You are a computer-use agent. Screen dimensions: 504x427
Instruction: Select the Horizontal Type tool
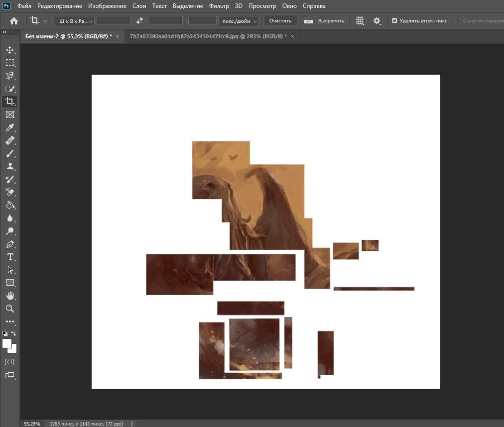10,257
